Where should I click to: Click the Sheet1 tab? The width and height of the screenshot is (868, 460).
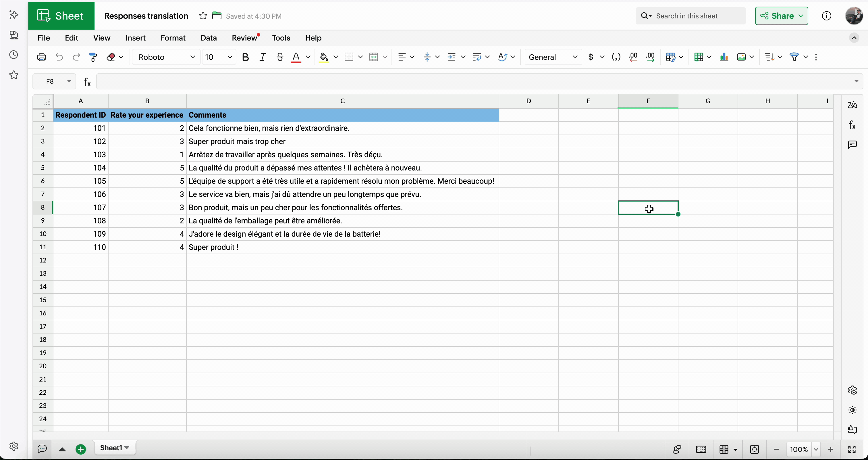[x=111, y=448]
